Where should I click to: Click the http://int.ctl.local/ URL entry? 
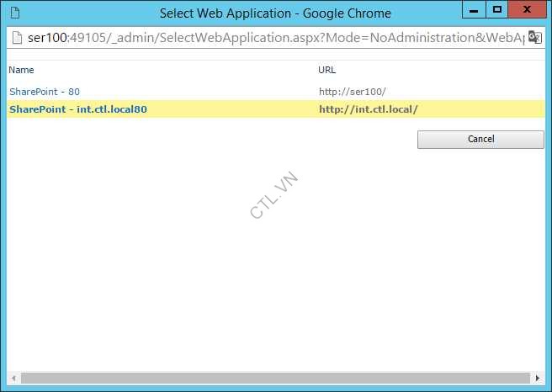pyautogui.click(x=368, y=109)
